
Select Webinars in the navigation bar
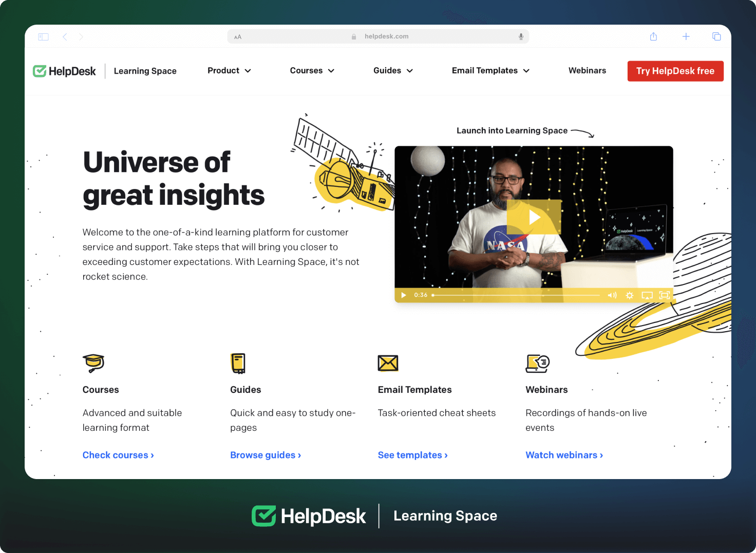point(587,71)
